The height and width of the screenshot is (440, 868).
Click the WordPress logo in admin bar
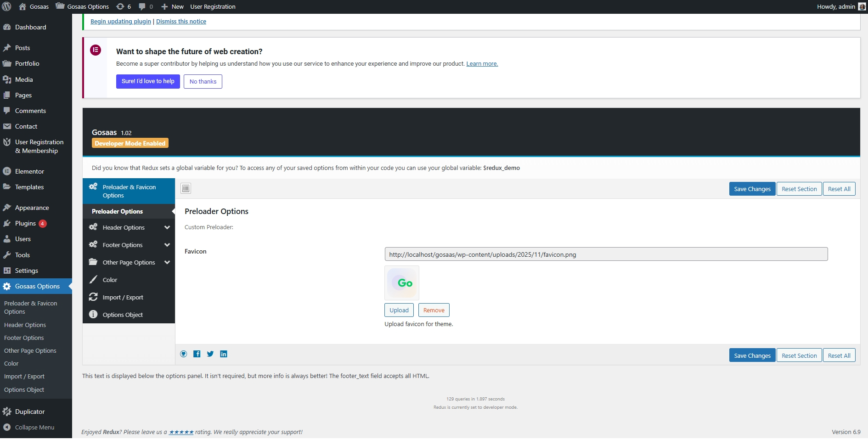(6, 6)
